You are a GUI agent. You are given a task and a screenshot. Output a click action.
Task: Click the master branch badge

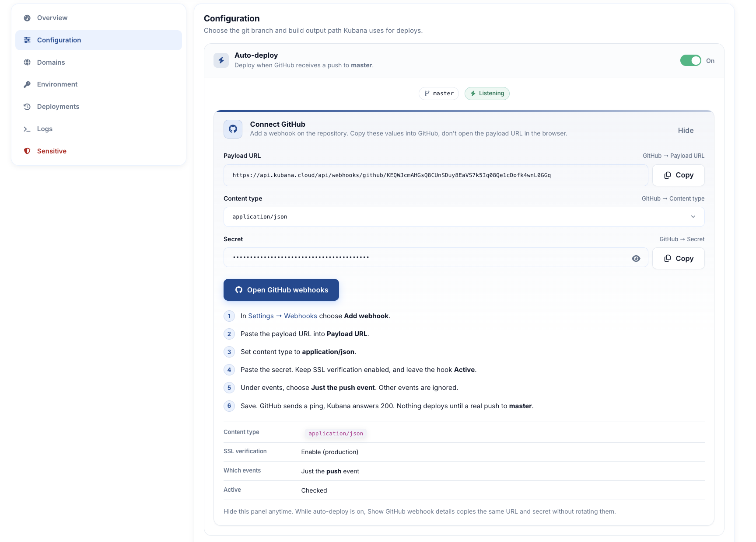pyautogui.click(x=439, y=94)
